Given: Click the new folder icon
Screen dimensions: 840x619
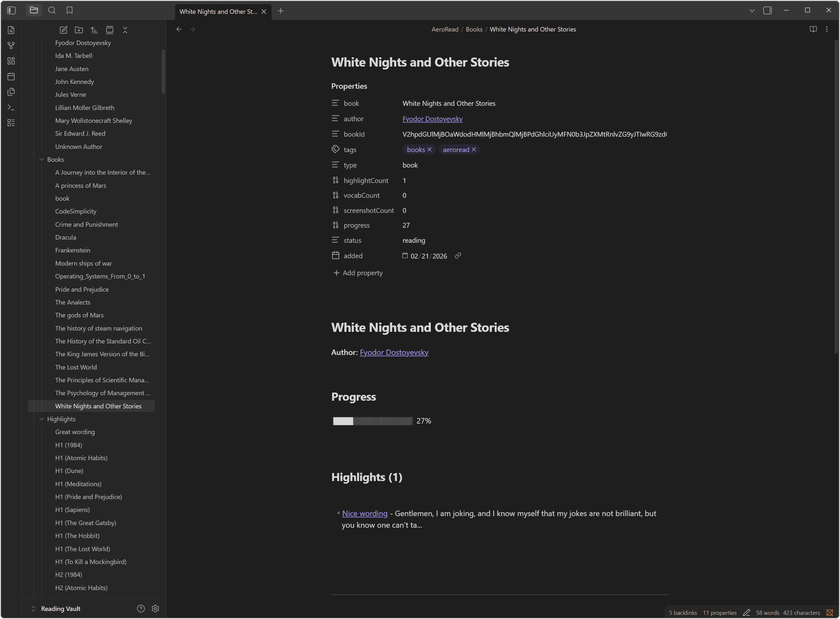Looking at the screenshot, I should coord(79,30).
